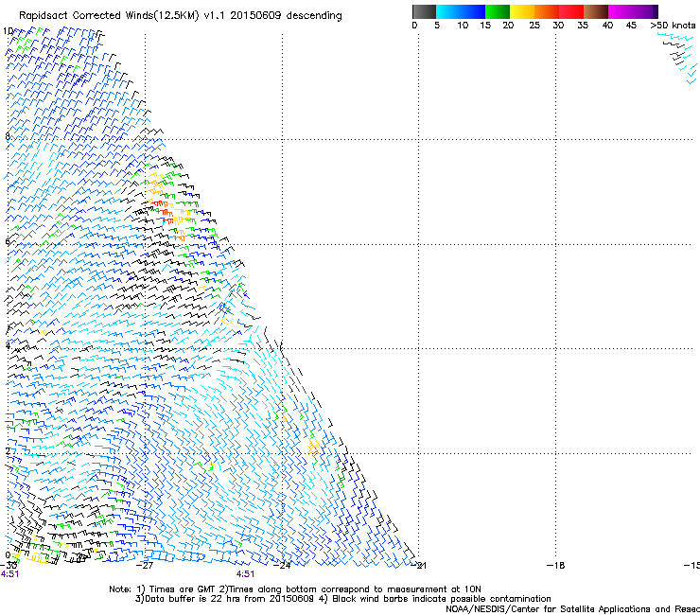Click the orange-red wind barb cluster near 2N
The width and height of the screenshot is (700, 615).
tap(314, 448)
